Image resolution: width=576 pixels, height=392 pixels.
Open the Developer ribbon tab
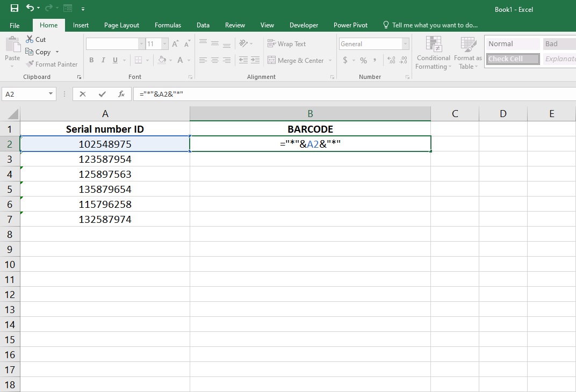pos(304,25)
